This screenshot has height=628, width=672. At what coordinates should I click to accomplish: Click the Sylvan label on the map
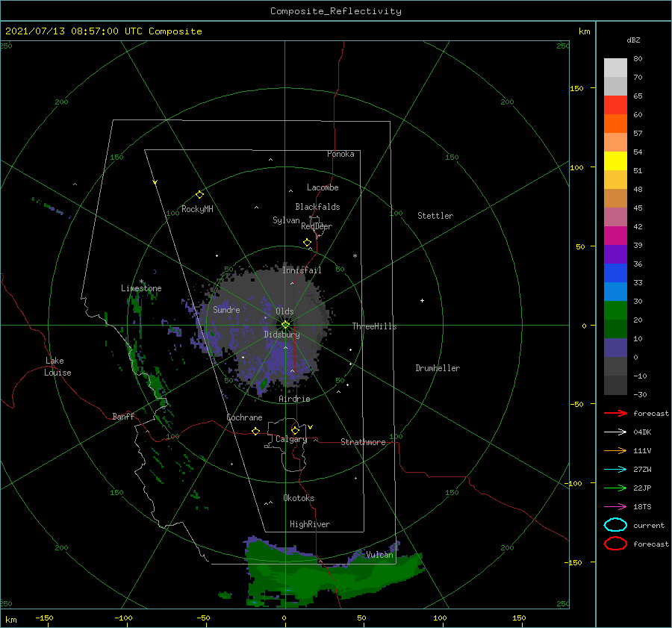point(286,220)
